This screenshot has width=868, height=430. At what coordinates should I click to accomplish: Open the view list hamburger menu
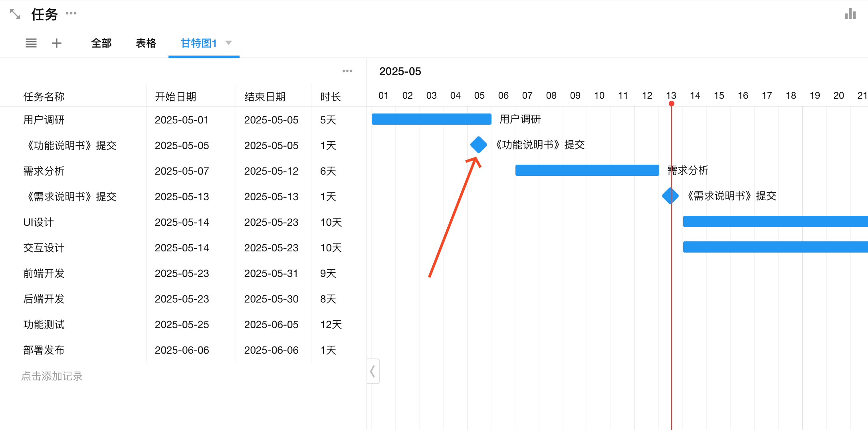pos(31,43)
